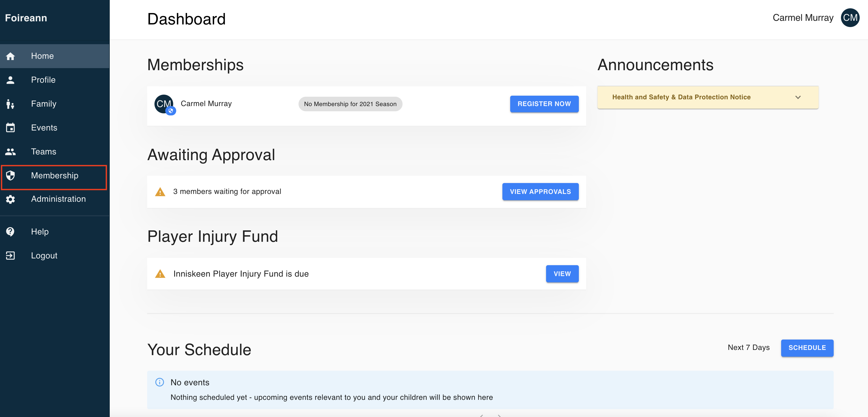Click the warning triangle beside members waiting approval
This screenshot has height=417, width=868.
[160, 192]
